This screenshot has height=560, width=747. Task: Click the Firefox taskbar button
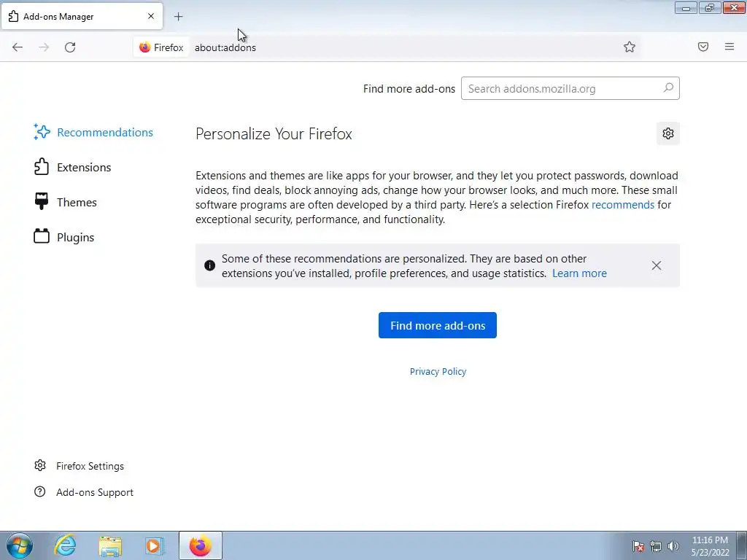[200, 545]
